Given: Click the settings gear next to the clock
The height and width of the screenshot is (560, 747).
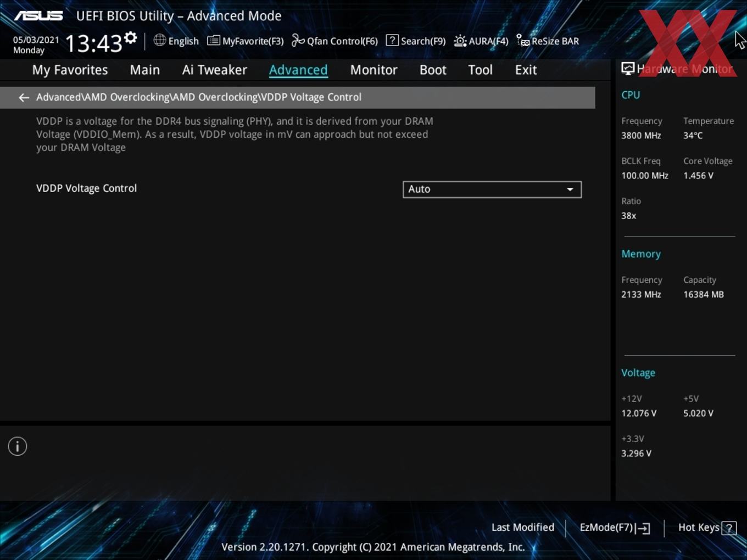Looking at the screenshot, I should click(130, 37).
